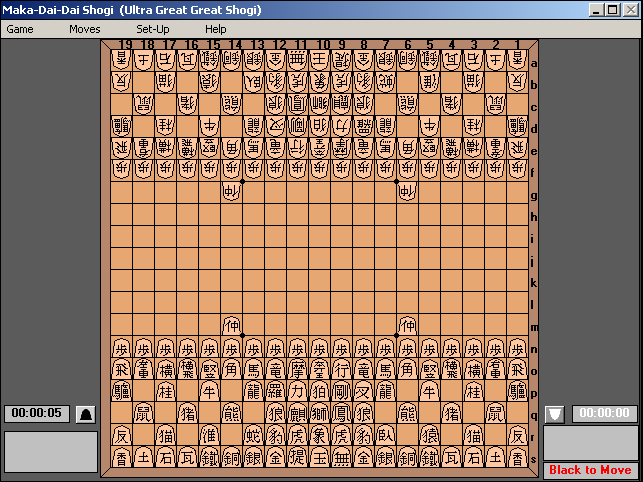Screen dimensions: 643x482
Task: Select Black's horse 馬 on square 13o
Action: 253,370
